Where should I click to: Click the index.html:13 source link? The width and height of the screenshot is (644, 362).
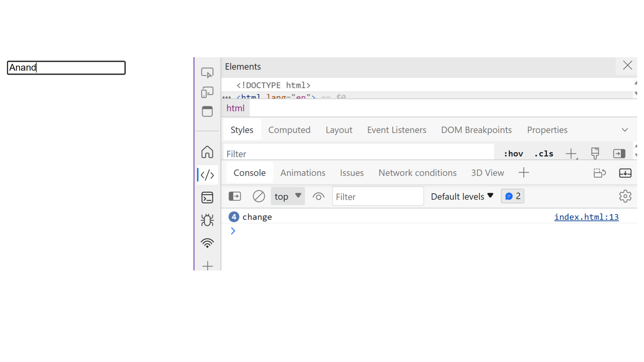(x=586, y=217)
